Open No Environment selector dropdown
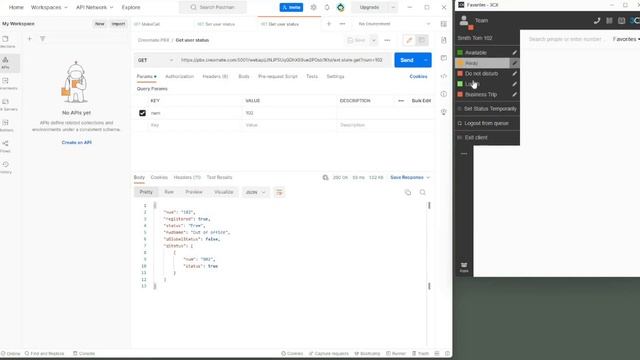 click(394, 24)
